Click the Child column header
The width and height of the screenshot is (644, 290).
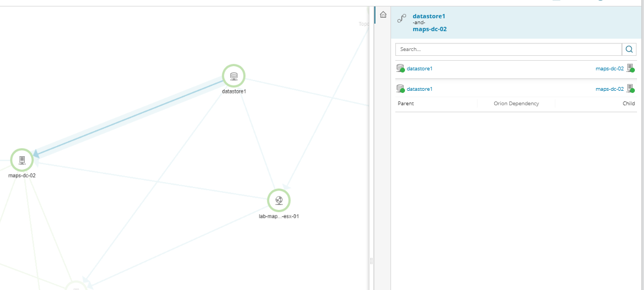pos(628,104)
